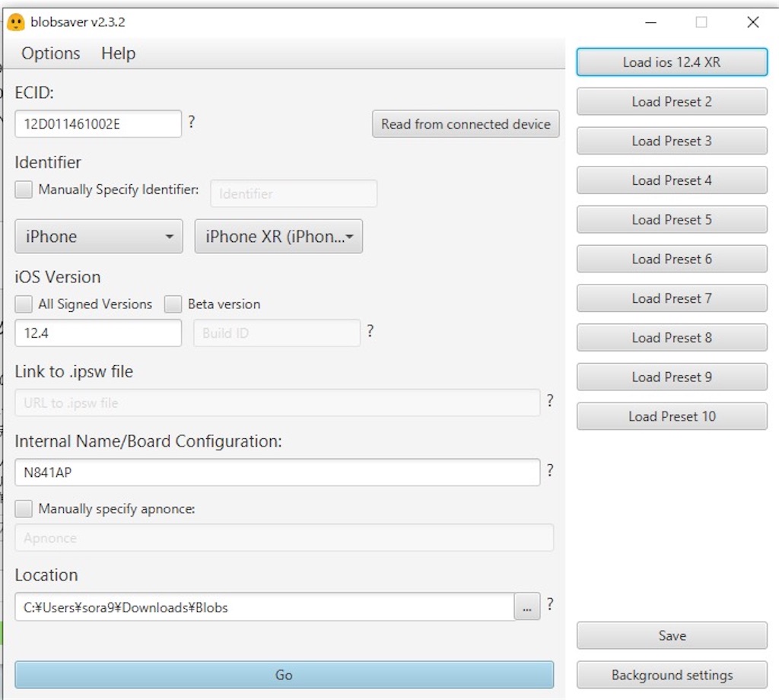
Task: Click Read from connected device button
Action: click(x=466, y=124)
